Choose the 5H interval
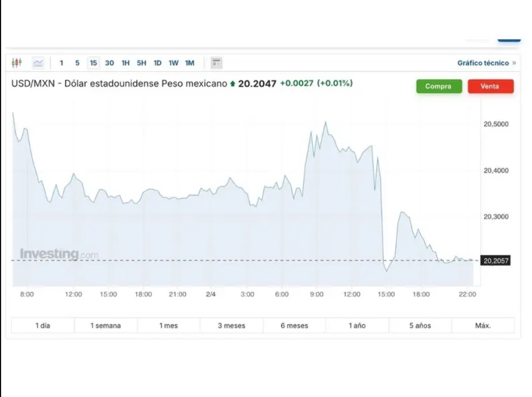 [141, 63]
